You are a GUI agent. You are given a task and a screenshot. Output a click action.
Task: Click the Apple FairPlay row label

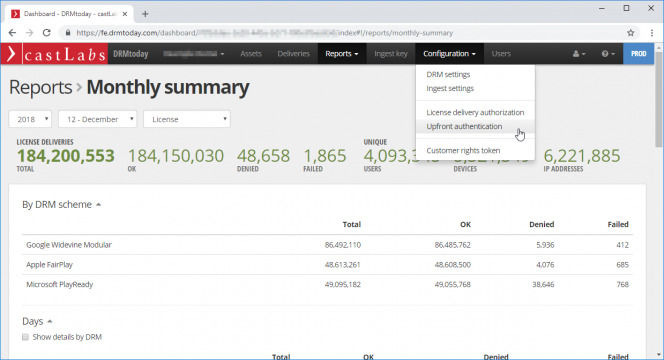point(50,265)
